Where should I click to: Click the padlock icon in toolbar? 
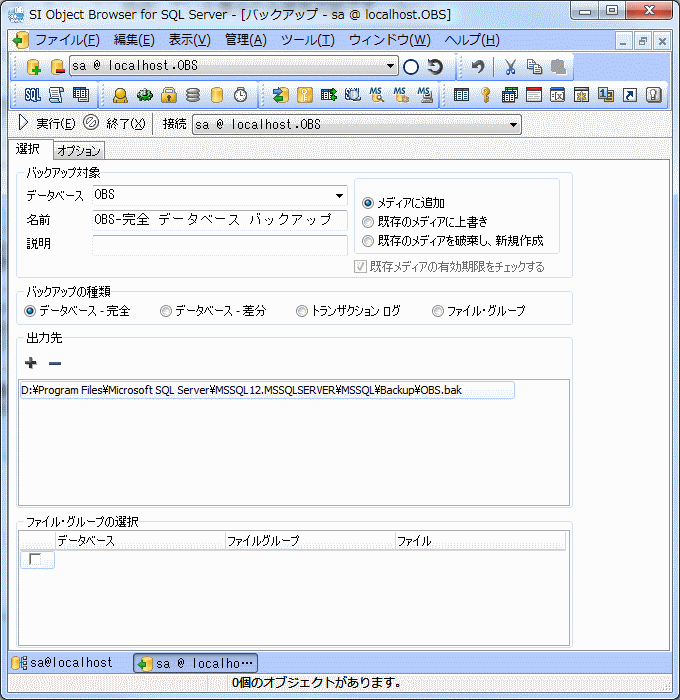click(169, 95)
